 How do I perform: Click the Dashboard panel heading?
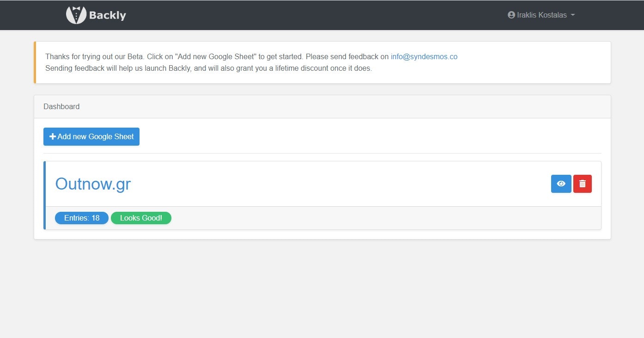tap(61, 107)
